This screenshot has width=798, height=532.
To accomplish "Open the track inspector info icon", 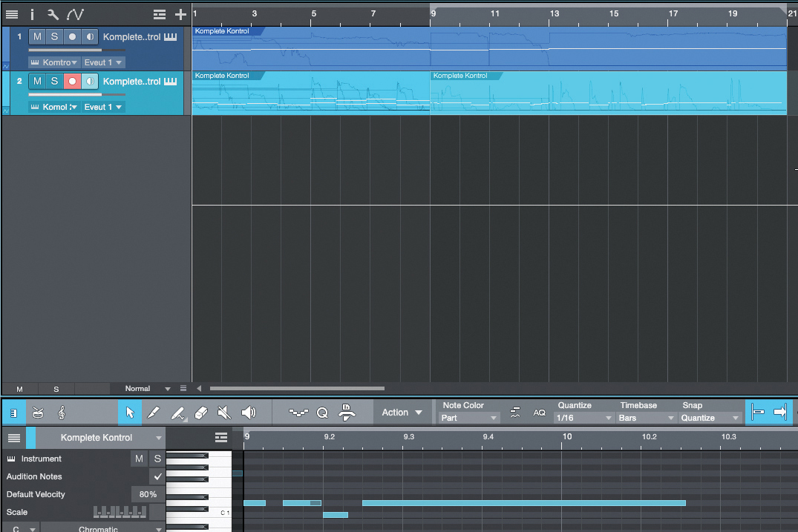I will point(32,15).
